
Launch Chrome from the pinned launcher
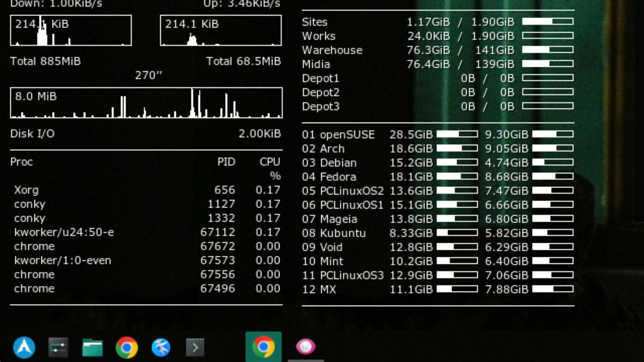point(127,347)
